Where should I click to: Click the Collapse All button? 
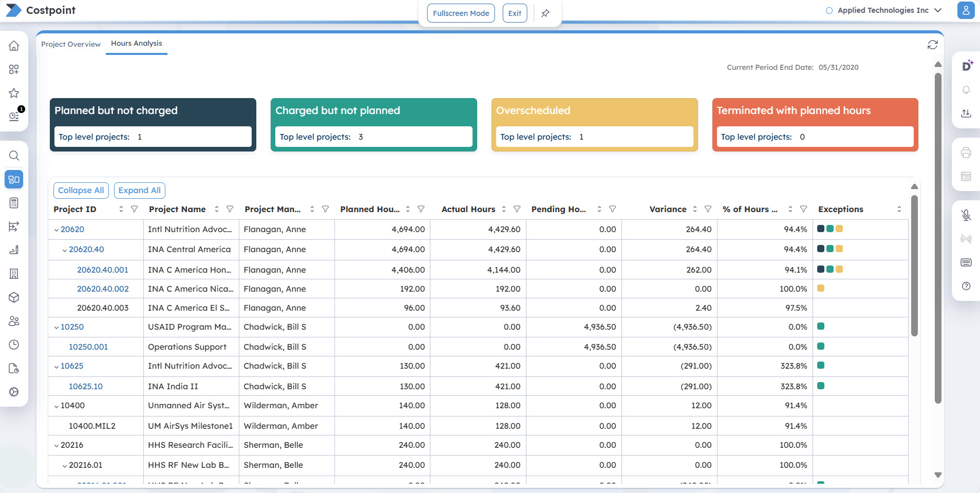(81, 191)
